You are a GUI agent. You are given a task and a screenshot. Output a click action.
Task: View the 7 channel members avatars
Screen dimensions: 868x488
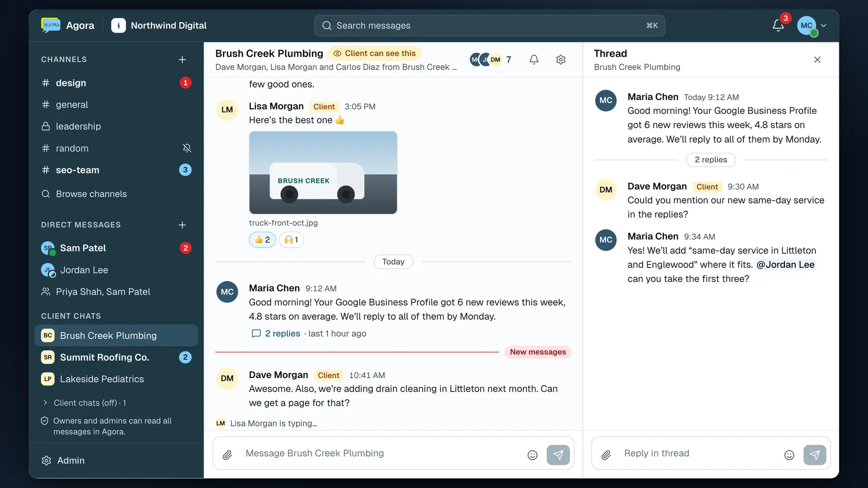pos(491,60)
